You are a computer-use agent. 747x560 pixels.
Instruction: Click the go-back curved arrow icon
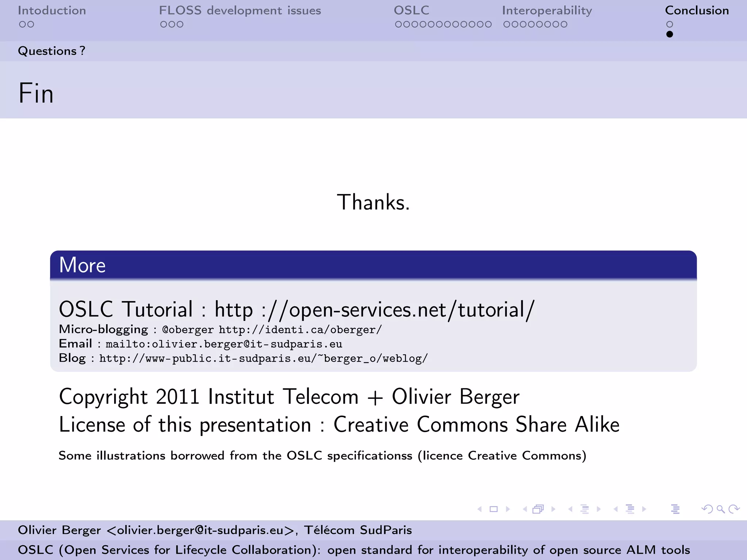tap(707, 509)
